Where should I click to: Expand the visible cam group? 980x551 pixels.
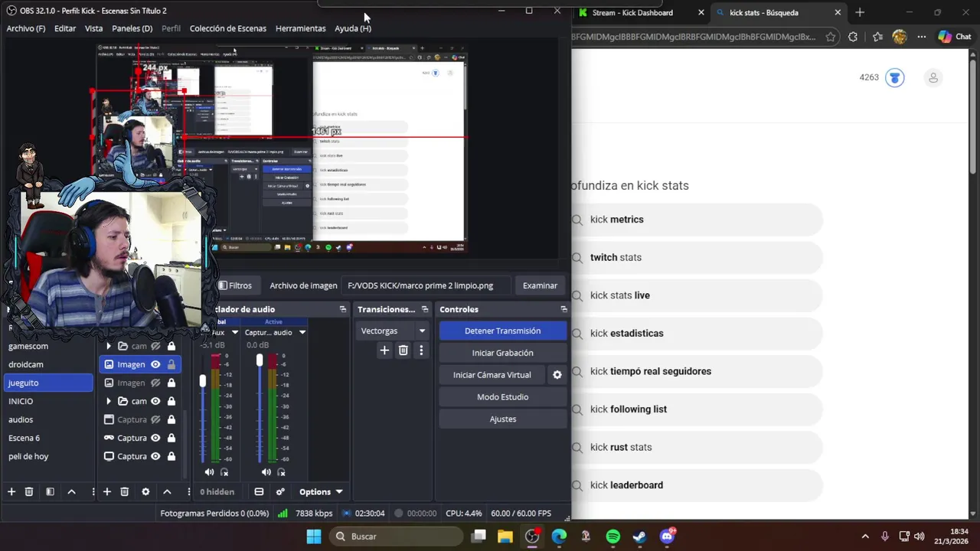[109, 401]
